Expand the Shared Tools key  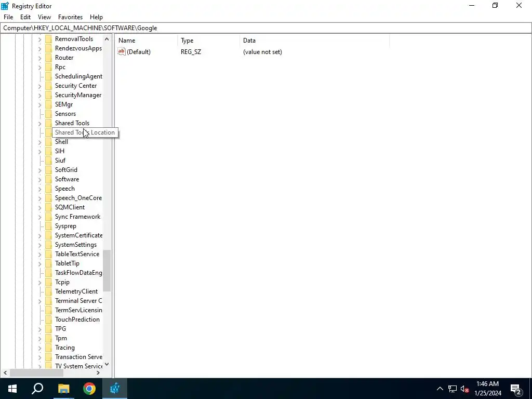(x=39, y=124)
